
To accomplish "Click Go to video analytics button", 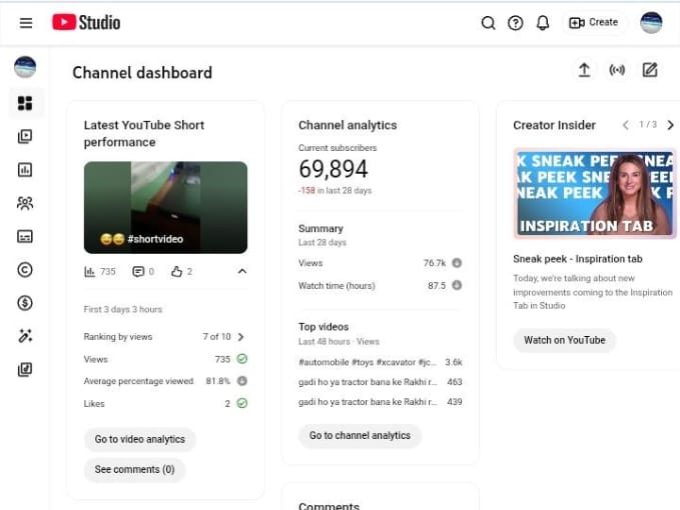I will coord(140,439).
